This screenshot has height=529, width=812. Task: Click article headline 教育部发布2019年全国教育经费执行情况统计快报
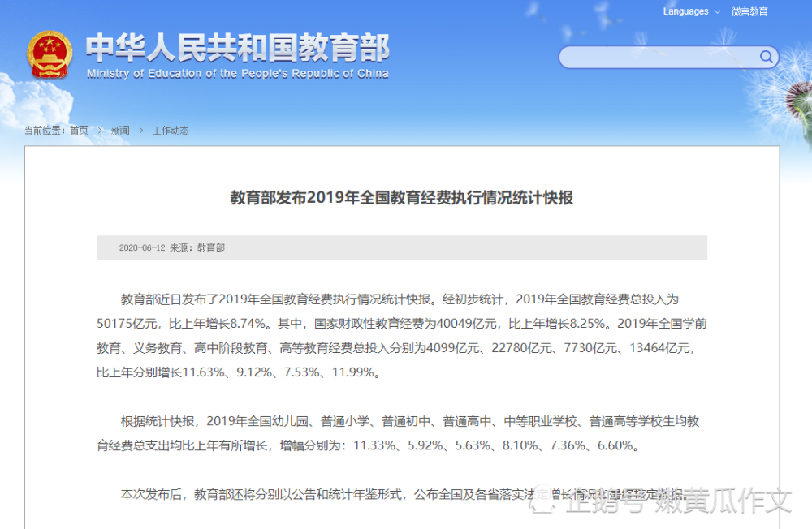[x=402, y=198]
